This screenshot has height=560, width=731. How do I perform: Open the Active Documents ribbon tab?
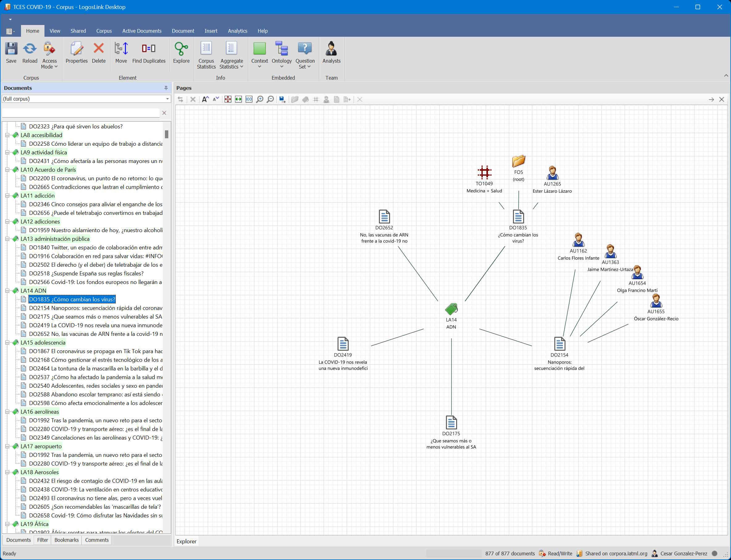142,31
